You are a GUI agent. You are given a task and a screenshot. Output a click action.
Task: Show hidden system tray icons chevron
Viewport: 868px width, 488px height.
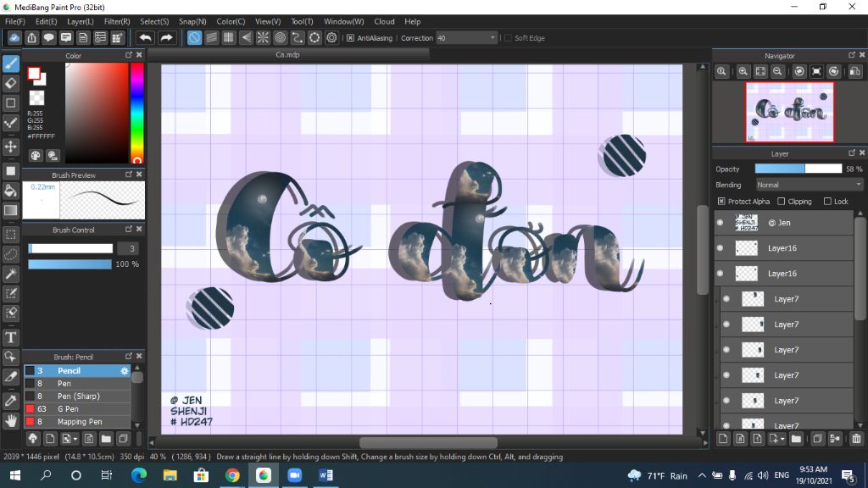pyautogui.click(x=702, y=475)
